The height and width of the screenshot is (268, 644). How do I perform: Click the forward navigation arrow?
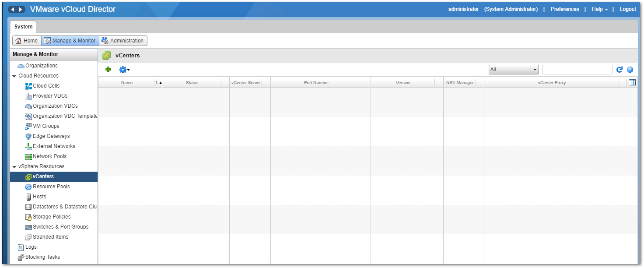pyautogui.click(x=21, y=9)
